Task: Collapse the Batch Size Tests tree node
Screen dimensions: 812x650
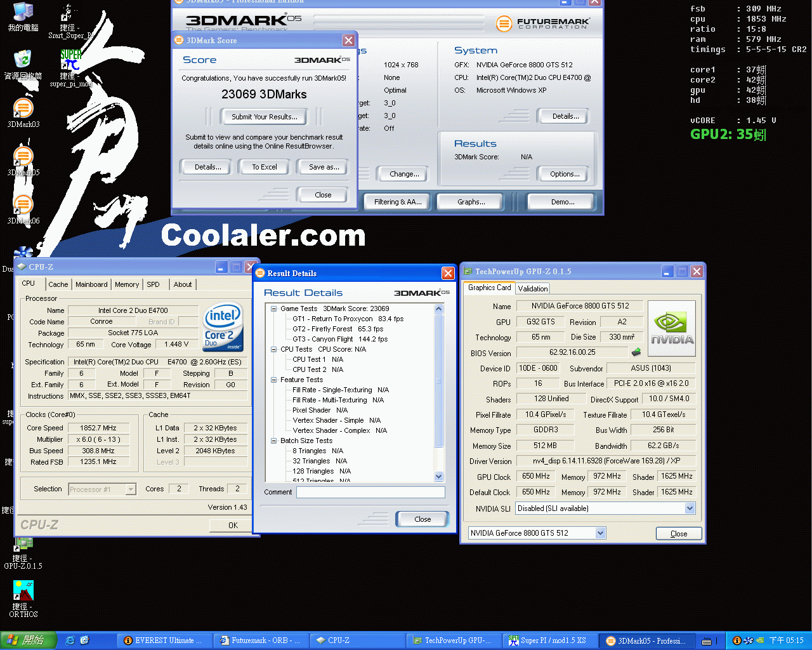Action: [x=274, y=441]
